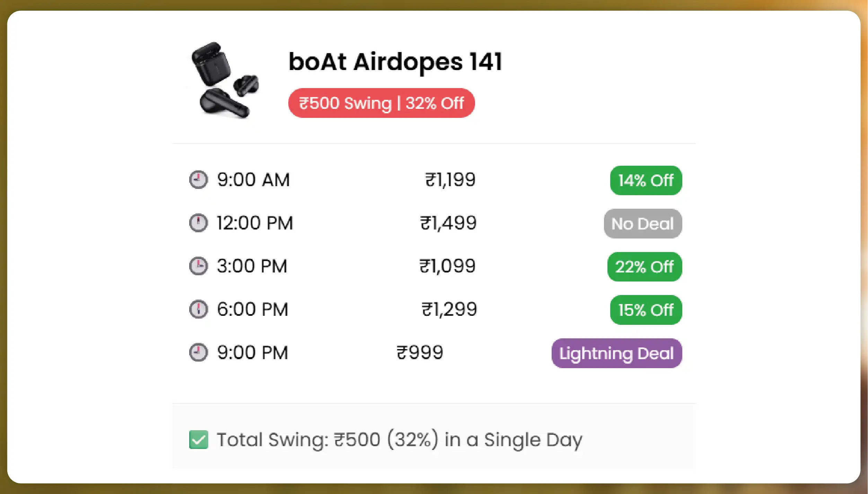Click the 22% Off green badge
The image size is (868, 494).
click(x=645, y=267)
